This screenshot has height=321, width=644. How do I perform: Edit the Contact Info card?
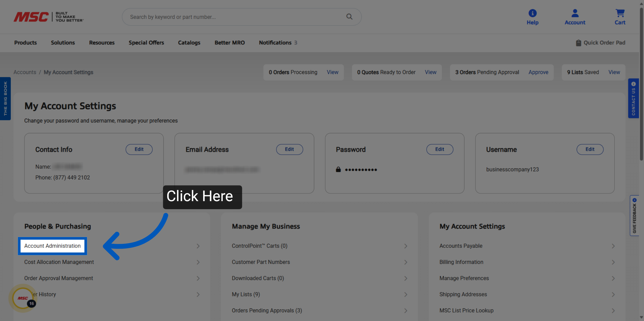click(x=139, y=149)
